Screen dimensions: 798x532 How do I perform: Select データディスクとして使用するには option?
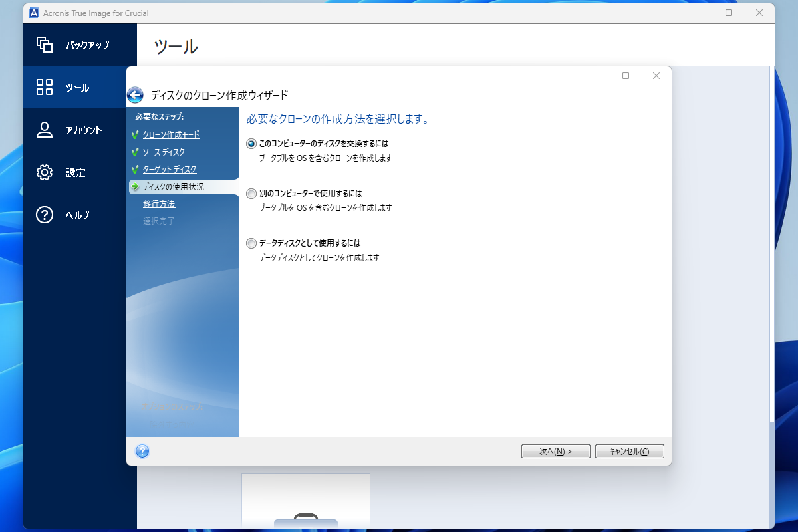tap(251, 243)
